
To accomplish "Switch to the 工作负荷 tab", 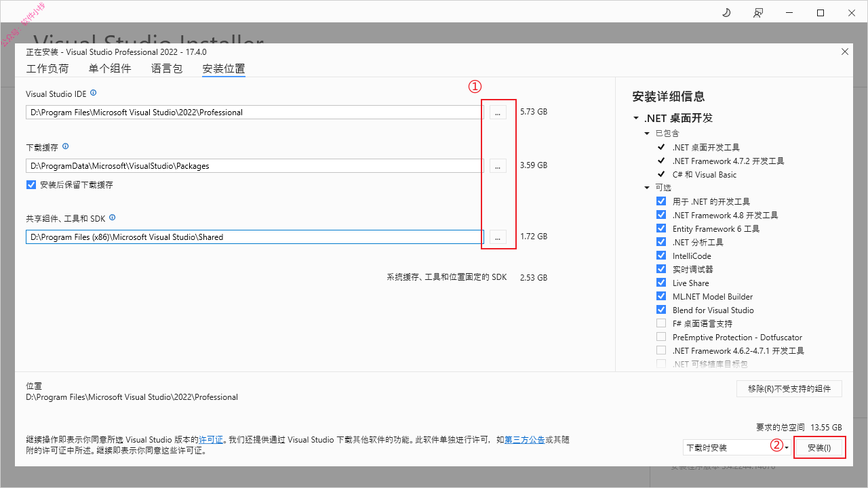I will click(47, 68).
